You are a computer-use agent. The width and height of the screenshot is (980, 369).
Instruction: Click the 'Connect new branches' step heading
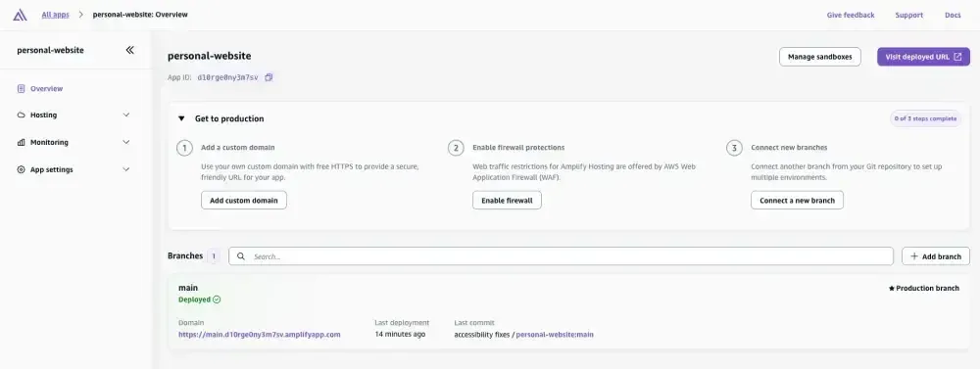(x=789, y=148)
